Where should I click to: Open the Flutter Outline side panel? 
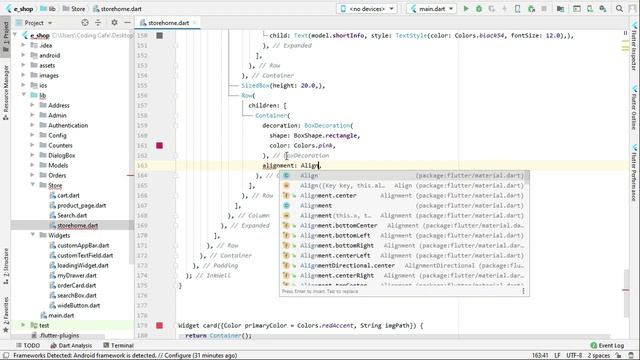point(634,108)
